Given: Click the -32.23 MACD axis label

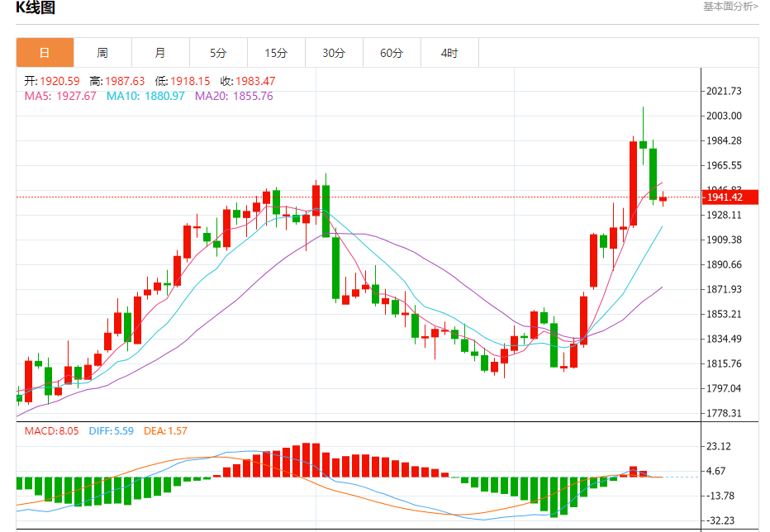Looking at the screenshot, I should pyautogui.click(x=720, y=520).
